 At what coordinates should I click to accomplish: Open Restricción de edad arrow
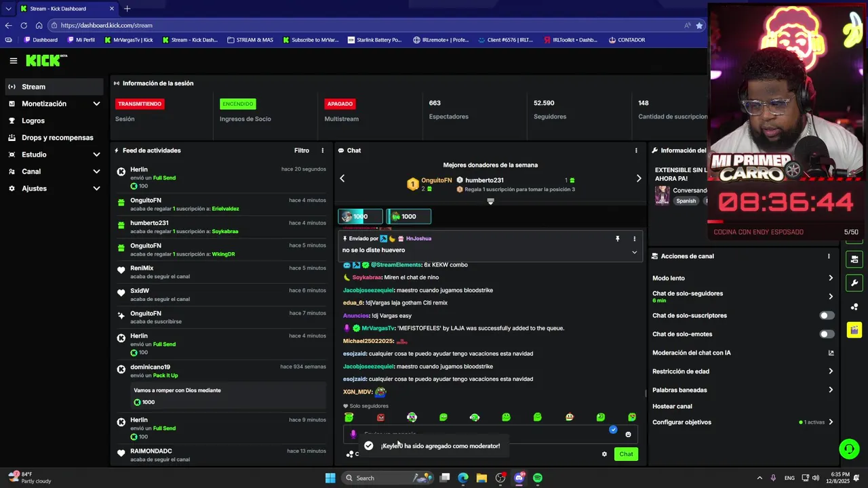pos(831,371)
